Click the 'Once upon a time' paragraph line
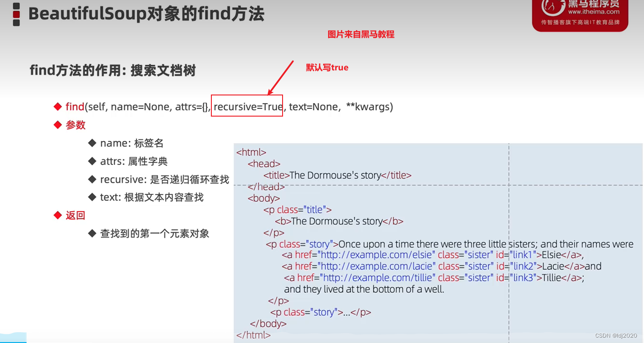644x343 pixels. (450, 244)
